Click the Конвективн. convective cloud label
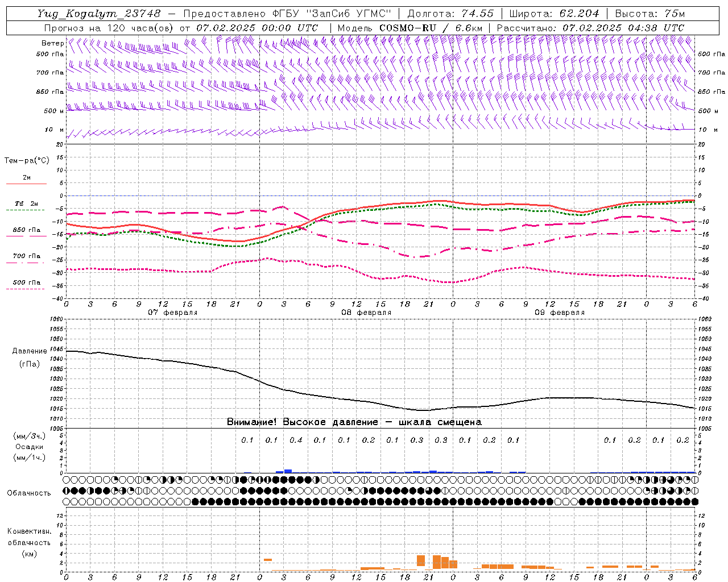Screen dimensions: 728x582 pos(29,531)
